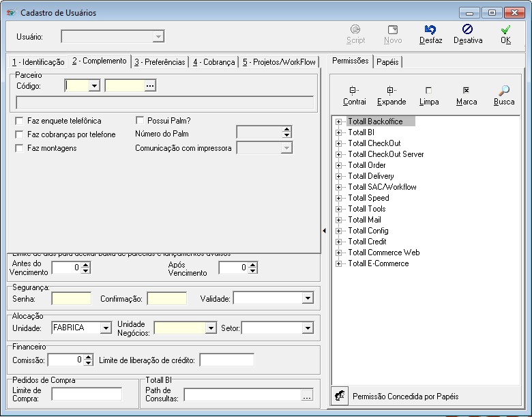Open the Setor dropdown

pyautogui.click(x=308, y=328)
